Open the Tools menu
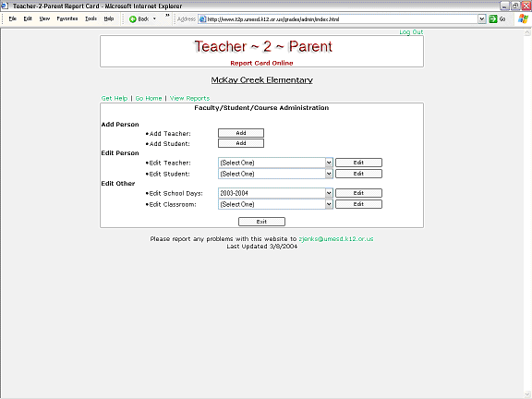The width and height of the screenshot is (532, 399). [x=91, y=19]
